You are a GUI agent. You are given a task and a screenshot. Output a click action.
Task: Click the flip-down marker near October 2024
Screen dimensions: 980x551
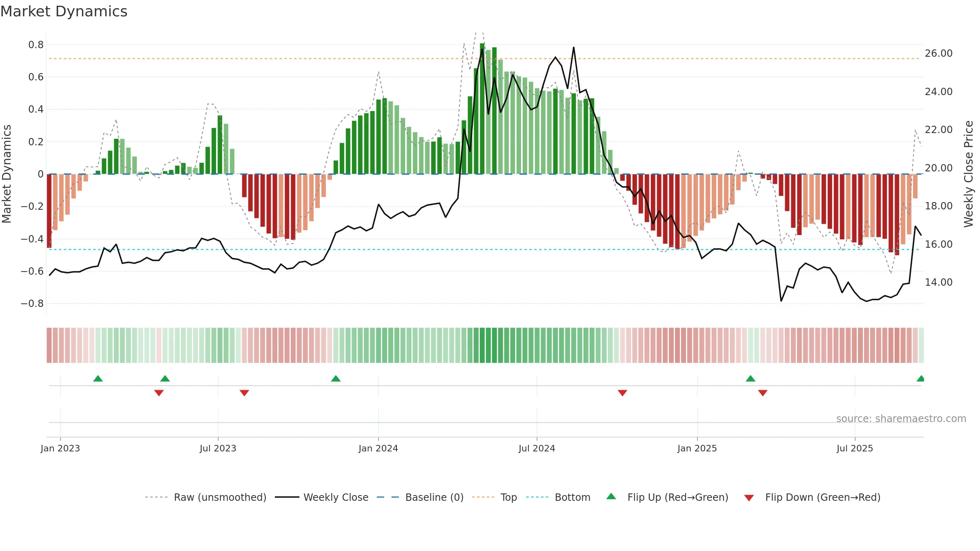(622, 393)
